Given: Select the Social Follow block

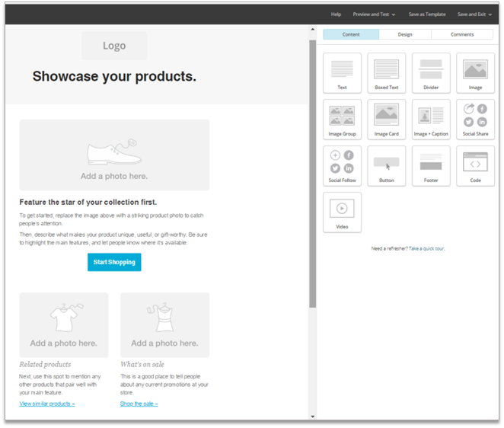Looking at the screenshot, I should click(342, 166).
